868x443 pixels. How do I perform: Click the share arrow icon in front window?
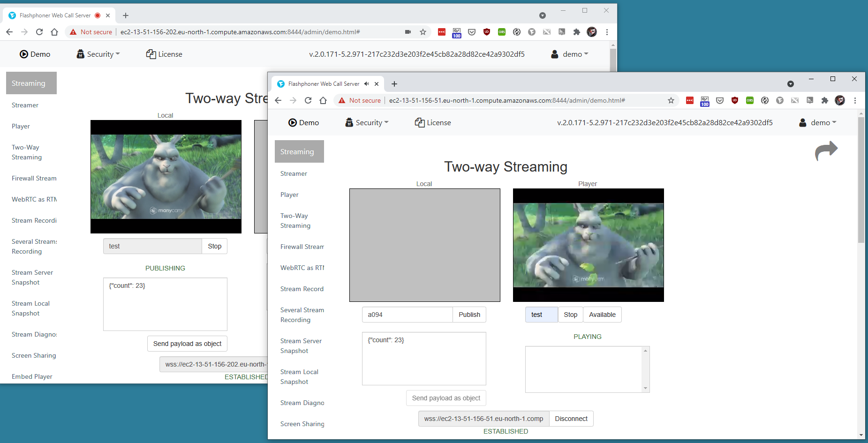coord(826,151)
